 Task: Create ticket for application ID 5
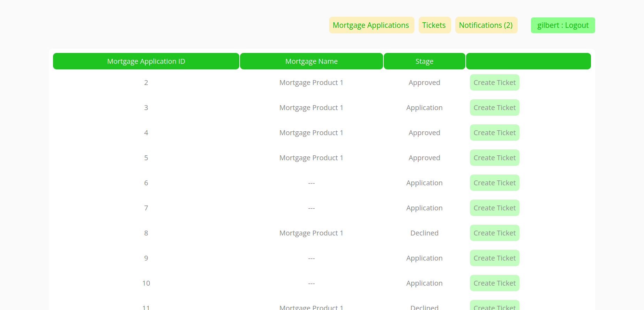click(495, 158)
